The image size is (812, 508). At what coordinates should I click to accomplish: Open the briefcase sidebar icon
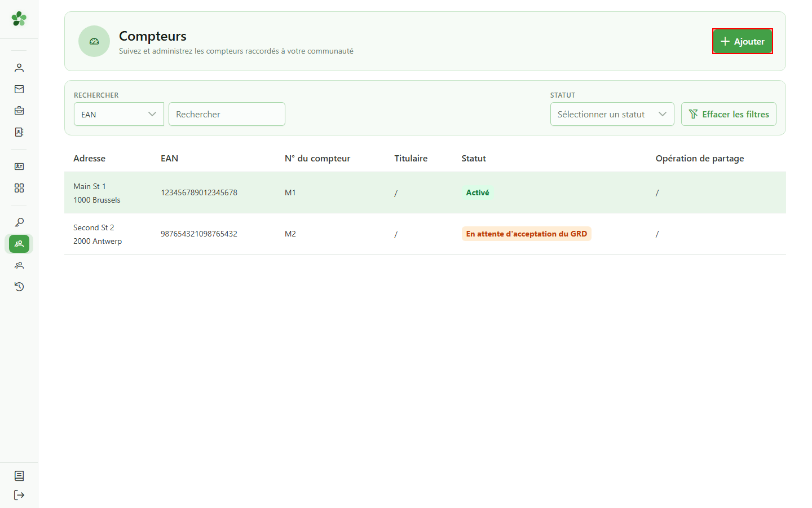[x=19, y=111]
